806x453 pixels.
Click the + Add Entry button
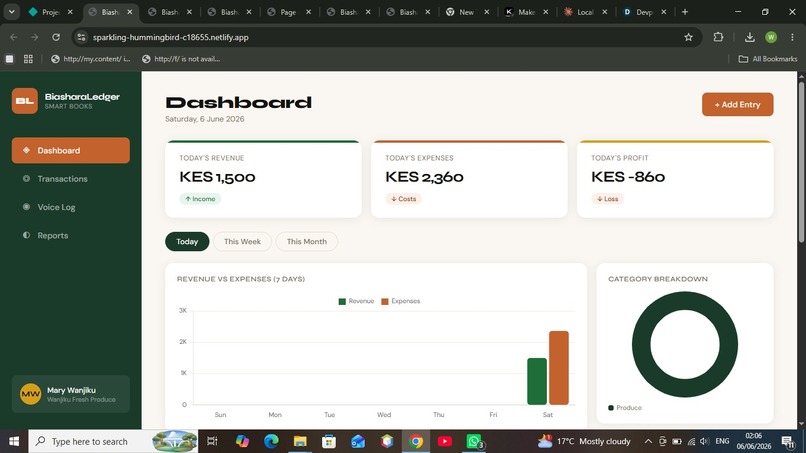737,104
